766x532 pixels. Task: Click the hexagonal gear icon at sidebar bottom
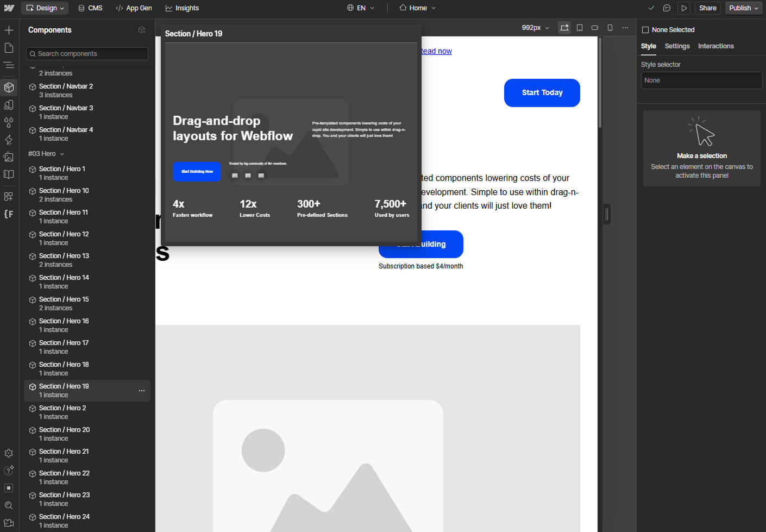tap(9, 453)
